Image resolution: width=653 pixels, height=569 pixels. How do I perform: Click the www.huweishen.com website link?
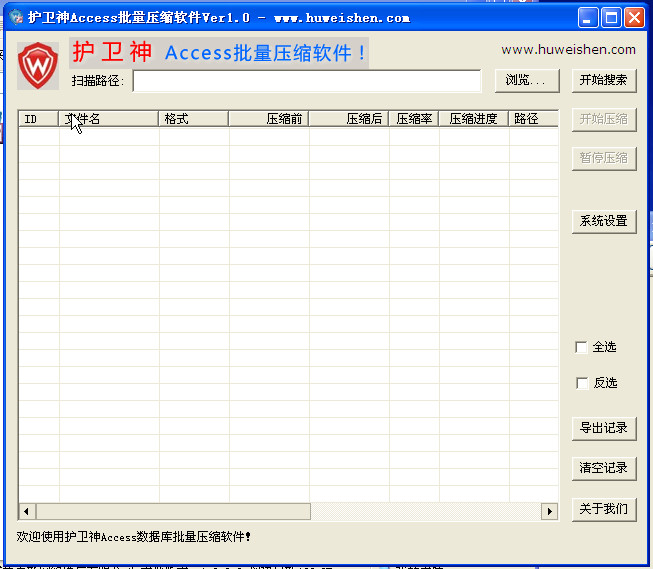[568, 49]
